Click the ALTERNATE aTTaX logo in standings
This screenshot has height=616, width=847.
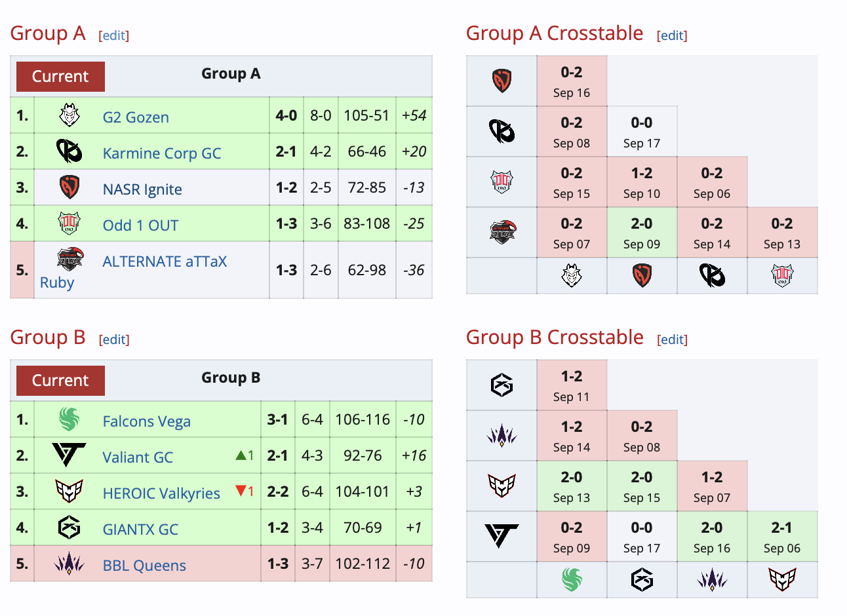pos(69,260)
